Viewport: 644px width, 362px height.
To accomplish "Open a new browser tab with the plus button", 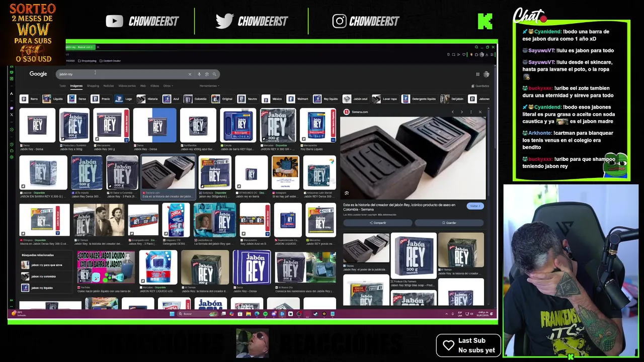I will click(98, 47).
